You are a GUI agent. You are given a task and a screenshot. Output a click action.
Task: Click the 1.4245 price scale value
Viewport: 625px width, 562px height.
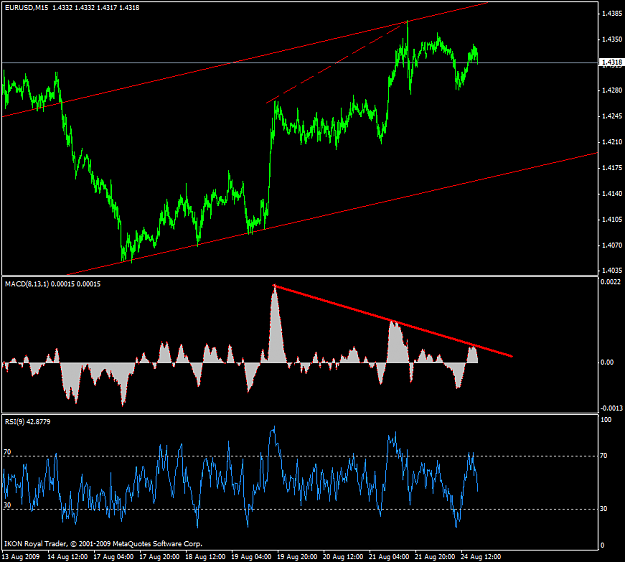612,116
